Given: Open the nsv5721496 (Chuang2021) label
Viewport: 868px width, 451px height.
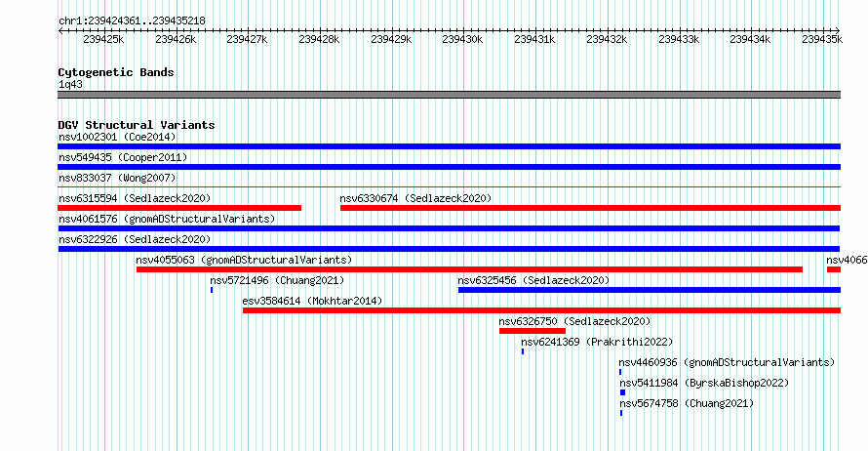Looking at the screenshot, I should tap(277, 280).
